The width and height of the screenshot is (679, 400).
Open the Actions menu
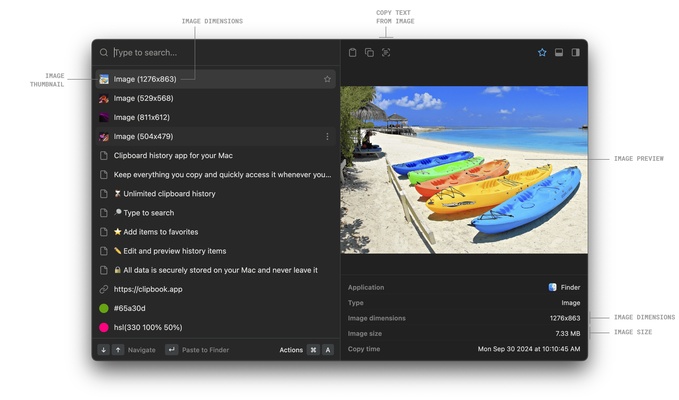[291, 350]
